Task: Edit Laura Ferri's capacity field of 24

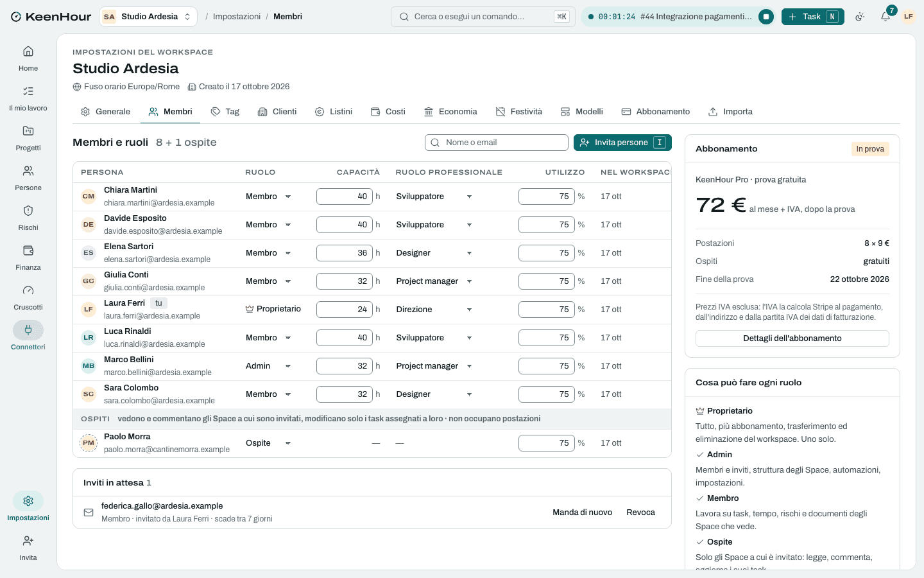Action: tap(345, 310)
